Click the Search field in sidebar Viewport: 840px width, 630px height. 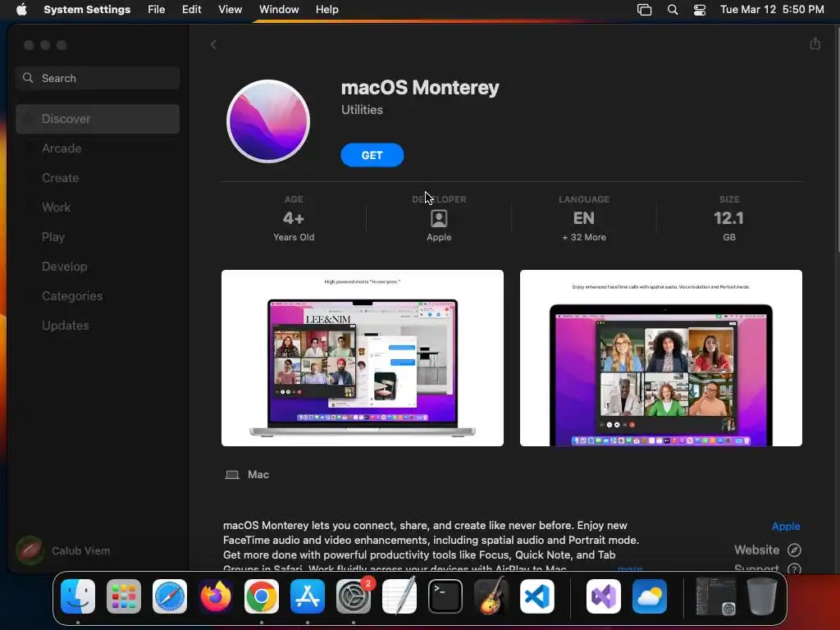tap(98, 78)
